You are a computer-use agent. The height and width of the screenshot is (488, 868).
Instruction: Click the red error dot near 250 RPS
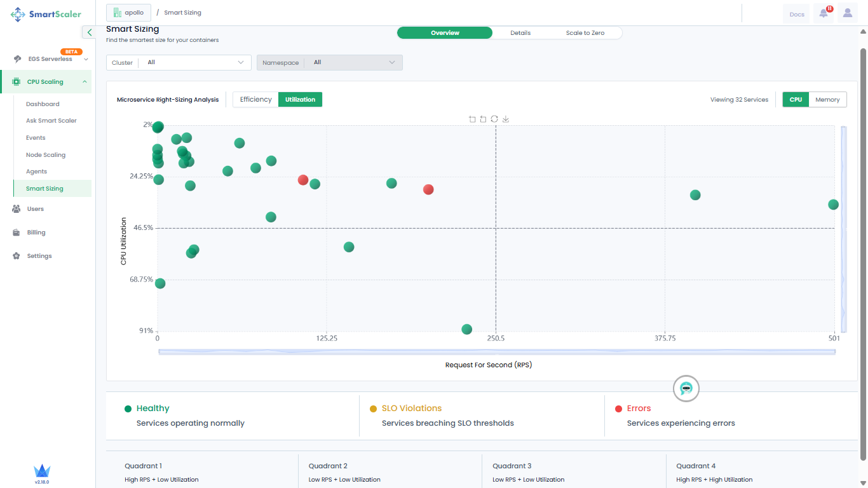428,189
